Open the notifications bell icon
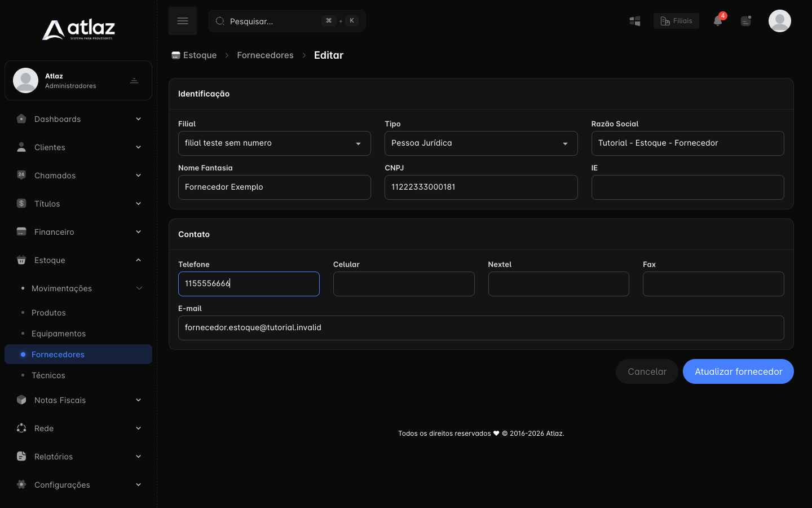812x508 pixels. pyautogui.click(x=718, y=21)
